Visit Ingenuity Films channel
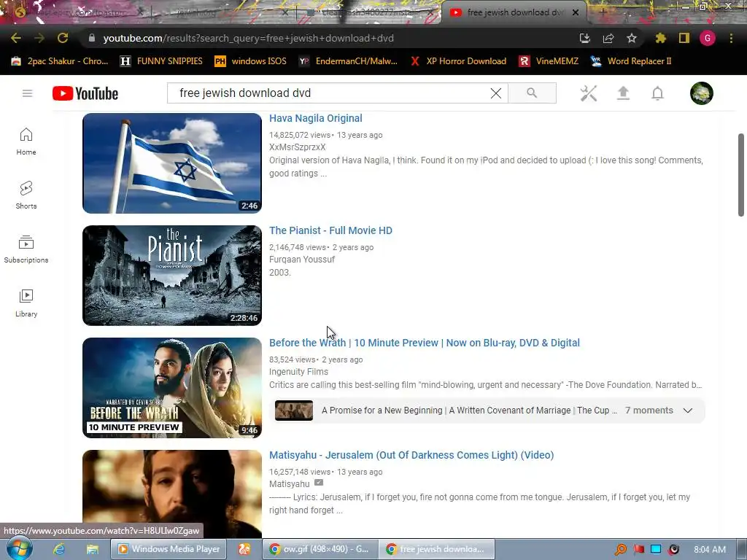 point(298,372)
